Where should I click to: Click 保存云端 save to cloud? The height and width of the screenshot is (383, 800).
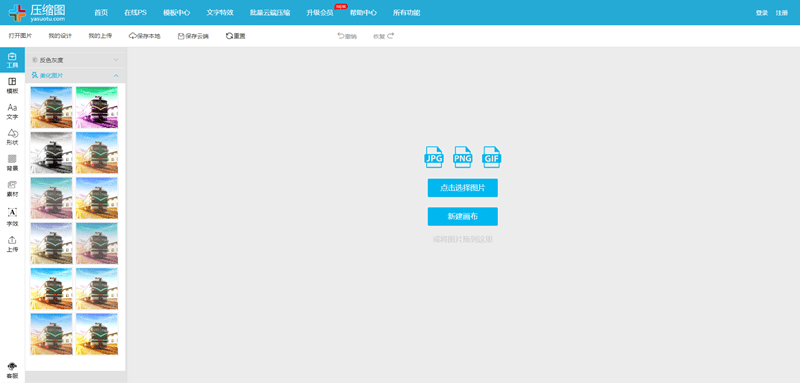193,36
